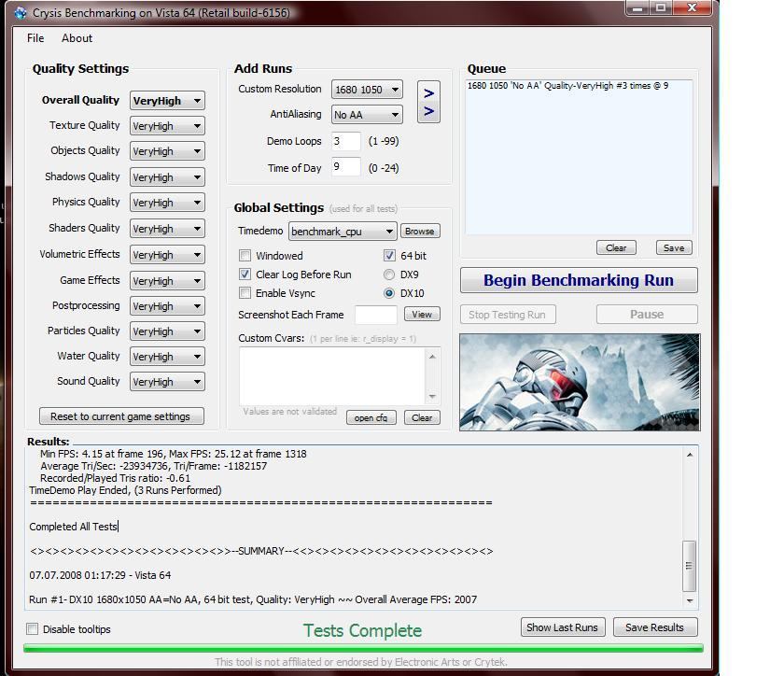
Task: Open the Custom Resolution dropdown
Action: point(367,90)
